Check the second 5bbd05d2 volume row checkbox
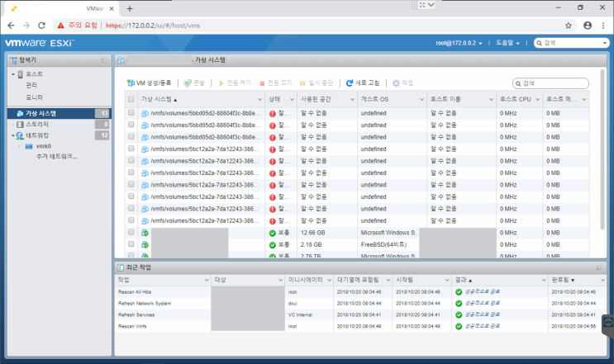The height and width of the screenshot is (364, 614). pyautogui.click(x=131, y=125)
